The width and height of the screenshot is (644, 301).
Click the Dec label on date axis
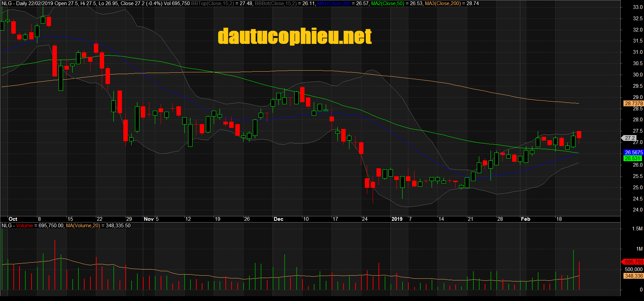(278, 219)
